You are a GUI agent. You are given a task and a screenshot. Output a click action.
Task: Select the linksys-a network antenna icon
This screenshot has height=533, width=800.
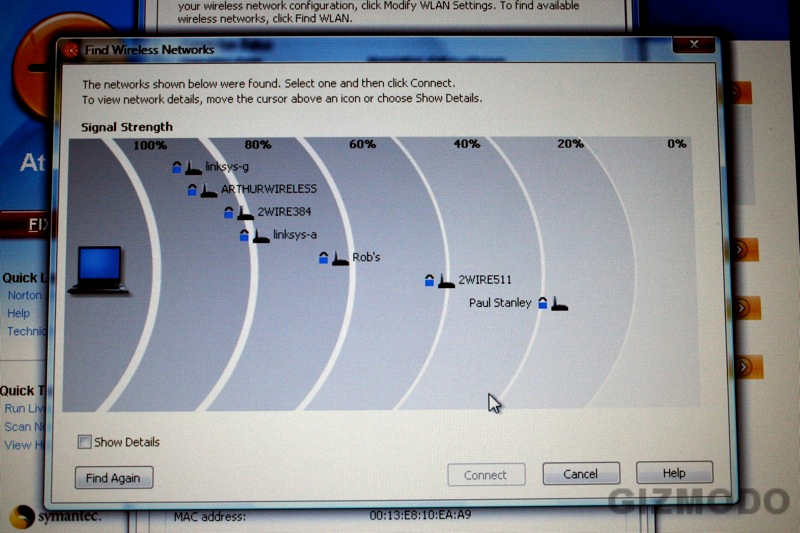pos(261,236)
